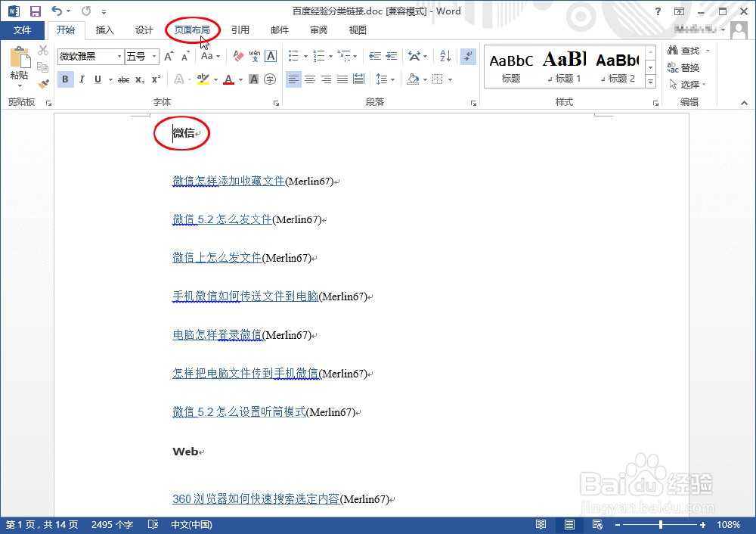756x534 pixels.
Task: Insert enclosed character icon
Action: 270,79
